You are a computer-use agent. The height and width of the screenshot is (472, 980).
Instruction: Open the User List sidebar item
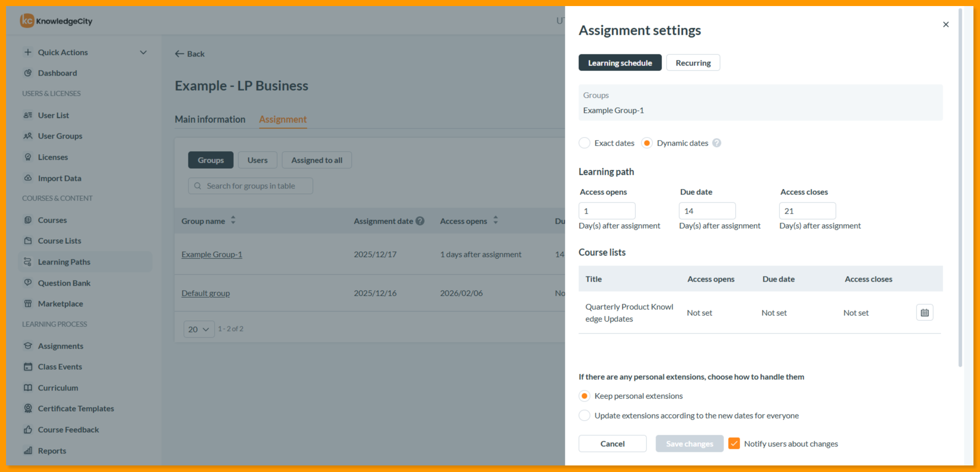53,115
